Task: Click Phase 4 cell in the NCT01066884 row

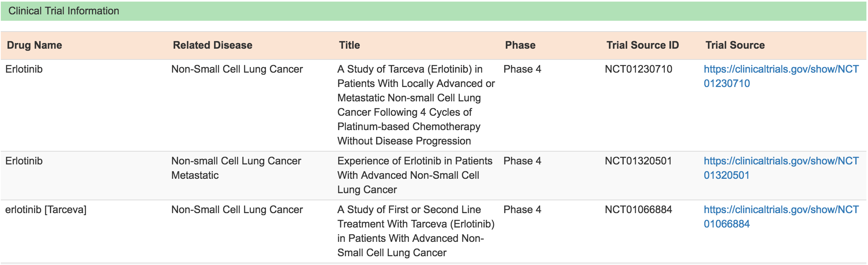Action: point(522,210)
